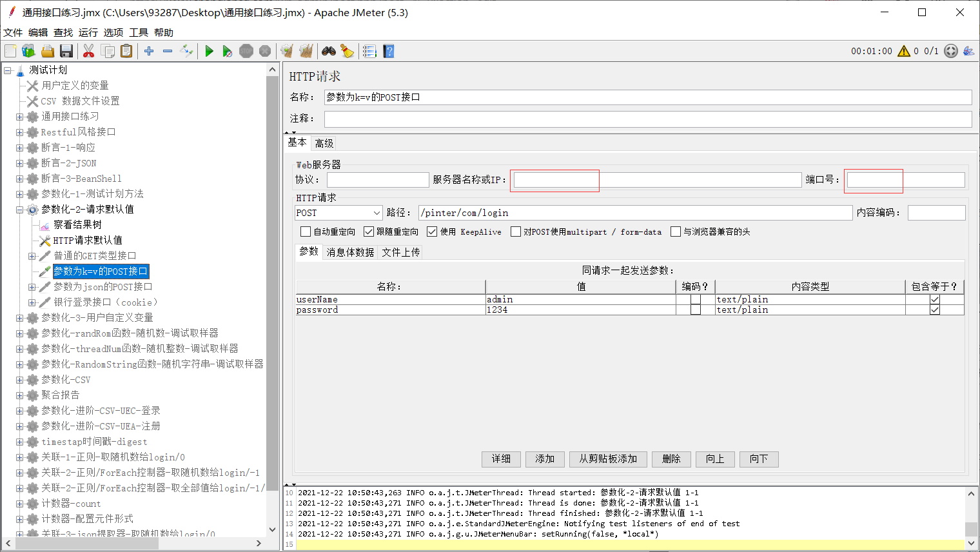The width and height of the screenshot is (980, 552).
Task: Click the 详细 button
Action: click(501, 459)
